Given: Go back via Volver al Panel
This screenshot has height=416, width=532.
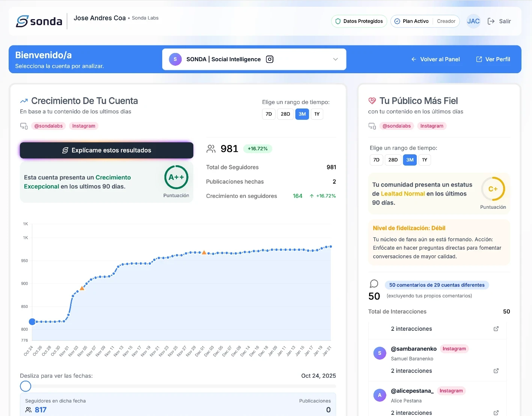Looking at the screenshot, I should 436,59.
